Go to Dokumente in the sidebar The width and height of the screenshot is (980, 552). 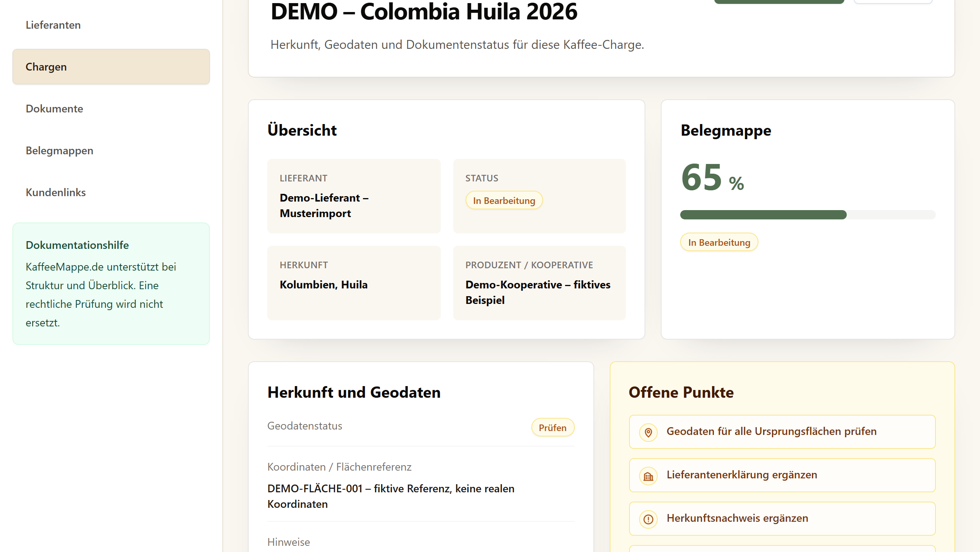coord(111,109)
